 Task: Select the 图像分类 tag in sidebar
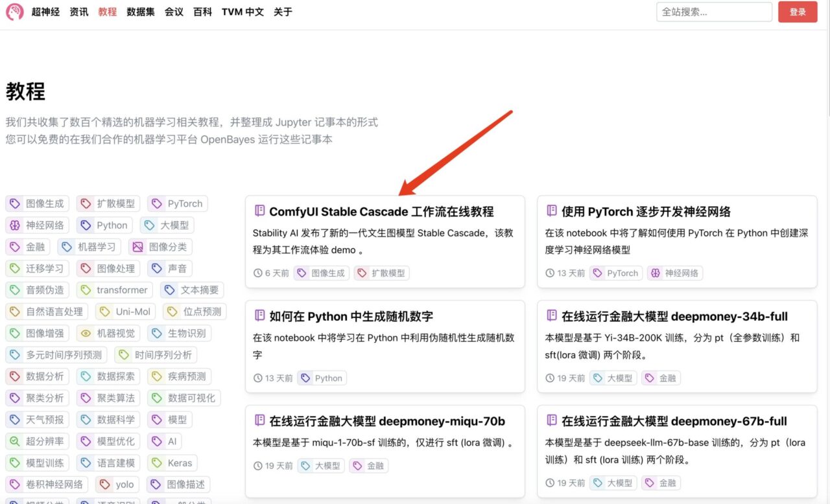tap(160, 247)
